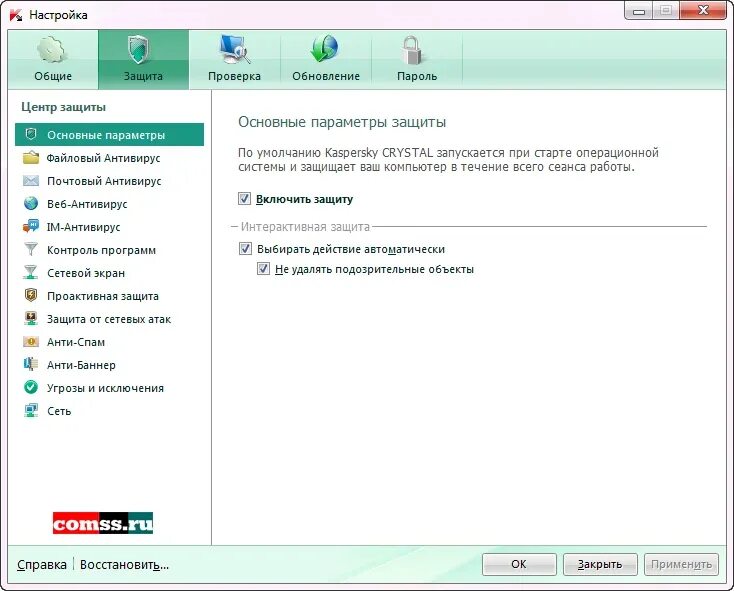Close the Настройка window
734x591 pixels.
[702, 11]
